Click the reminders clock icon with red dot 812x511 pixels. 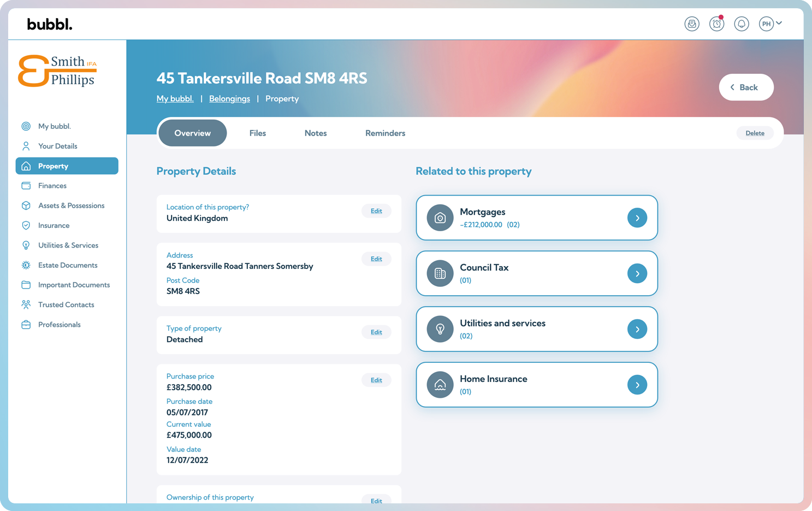tap(716, 24)
